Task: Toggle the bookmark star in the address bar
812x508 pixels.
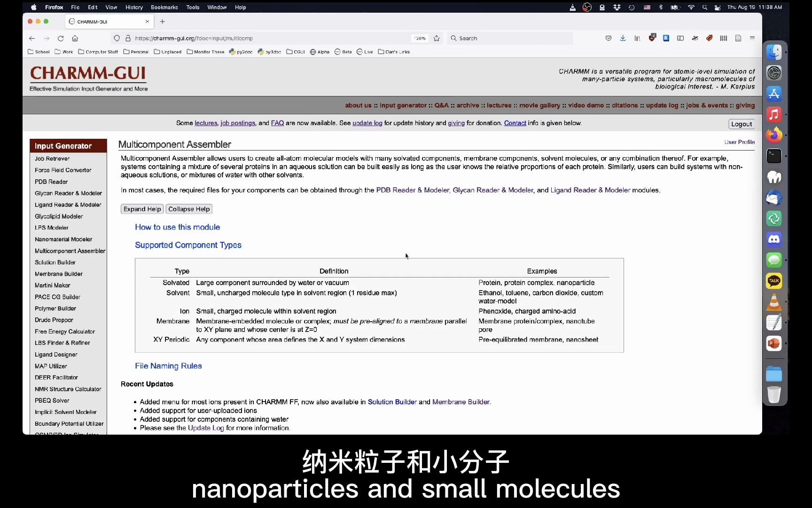Action: (x=437, y=38)
